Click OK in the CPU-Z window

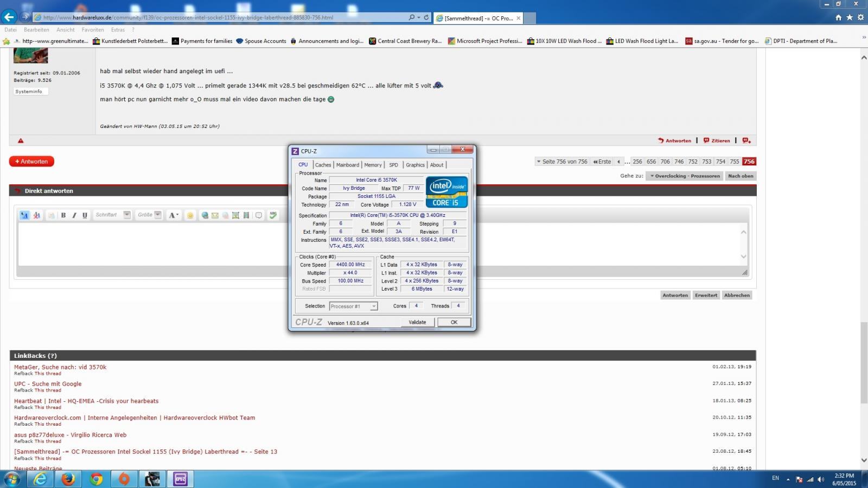pyautogui.click(x=454, y=322)
